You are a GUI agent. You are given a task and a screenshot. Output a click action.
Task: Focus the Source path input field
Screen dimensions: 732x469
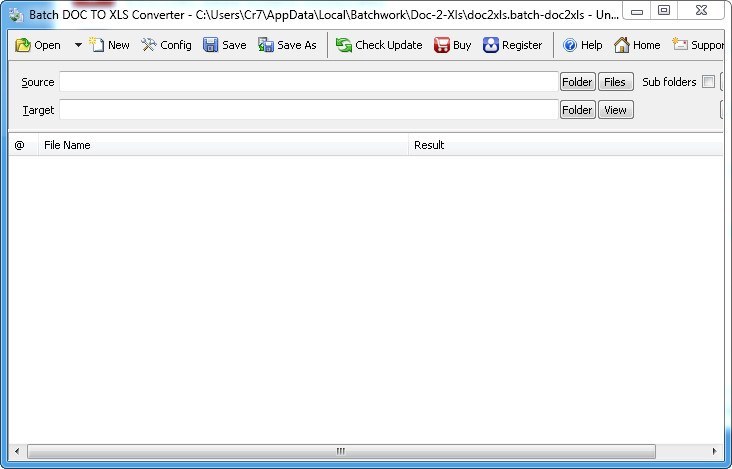tap(309, 82)
